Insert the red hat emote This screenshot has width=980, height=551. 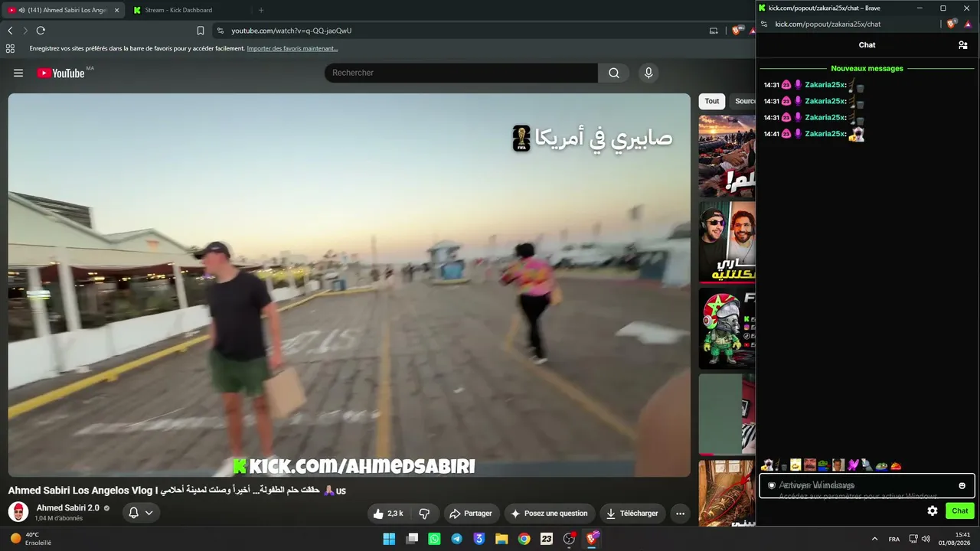coord(896,465)
